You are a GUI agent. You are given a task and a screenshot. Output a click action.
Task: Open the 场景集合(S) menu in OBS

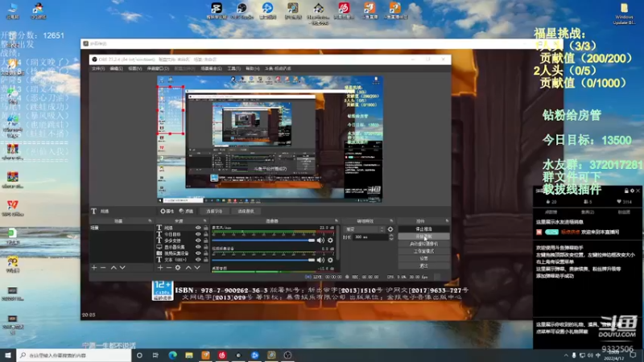pyautogui.click(x=212, y=68)
